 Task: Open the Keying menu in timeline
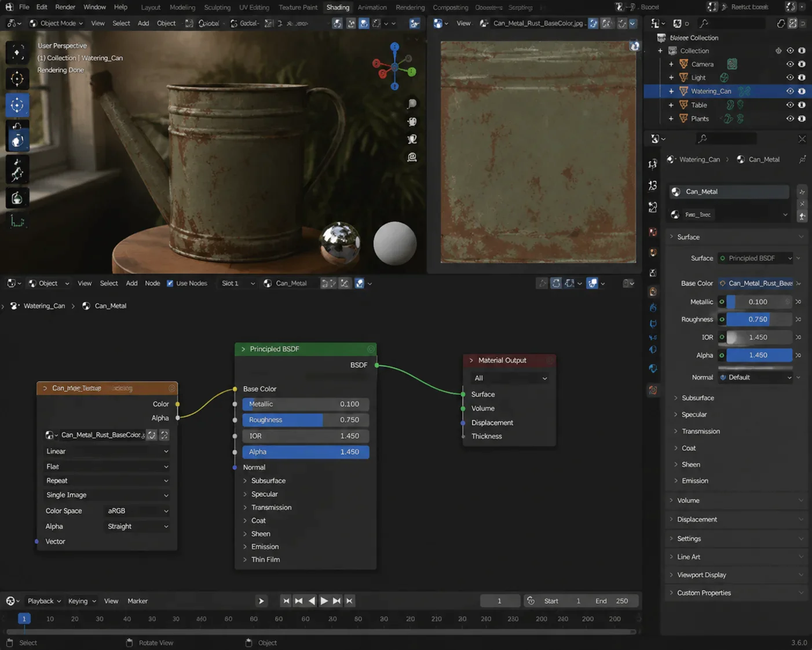82,601
